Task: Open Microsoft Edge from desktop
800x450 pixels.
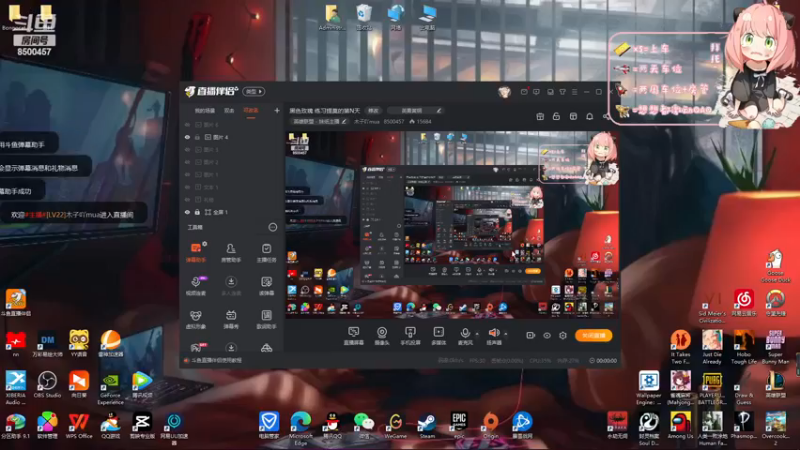Action: [x=301, y=428]
